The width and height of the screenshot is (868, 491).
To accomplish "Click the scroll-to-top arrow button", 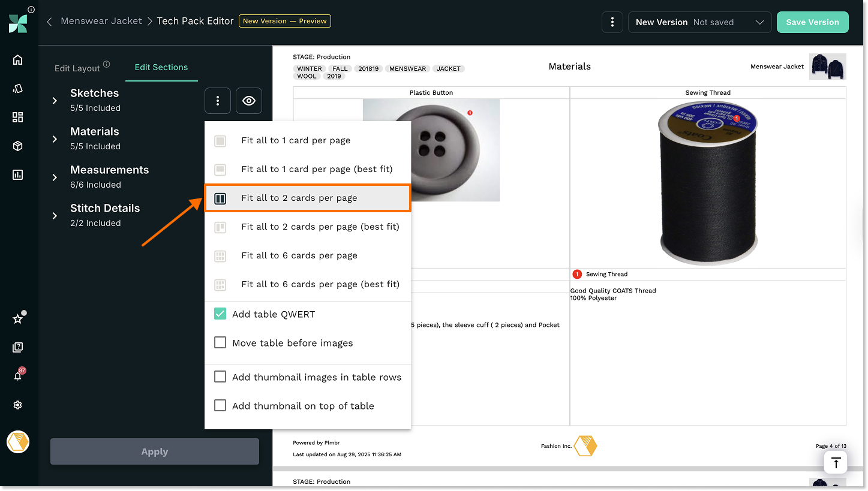I will [836, 463].
